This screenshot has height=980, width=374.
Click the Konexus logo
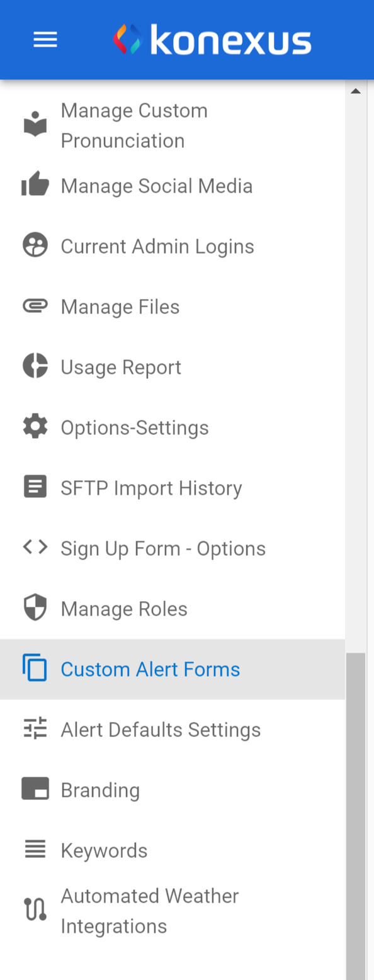[212, 40]
